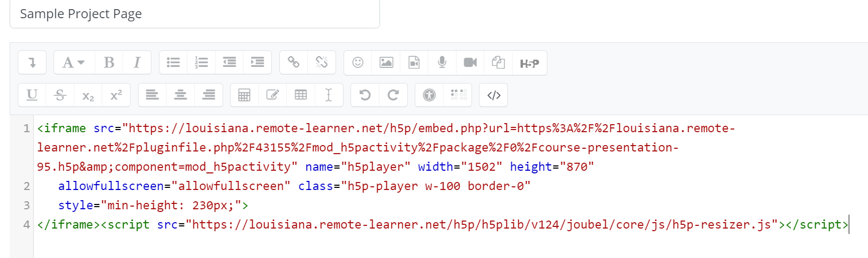Open the emoji picker
868x258 pixels.
click(358, 63)
